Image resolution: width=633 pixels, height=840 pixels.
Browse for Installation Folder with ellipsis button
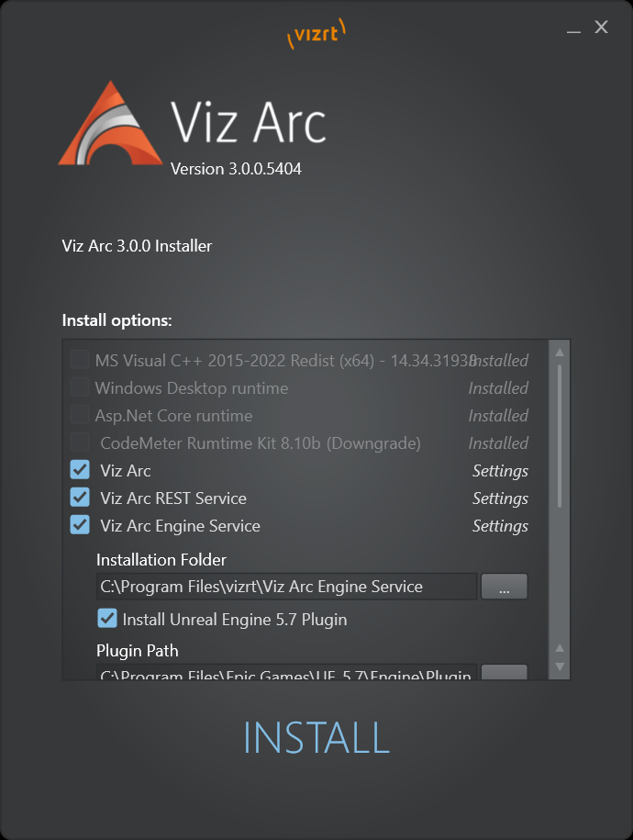504,586
